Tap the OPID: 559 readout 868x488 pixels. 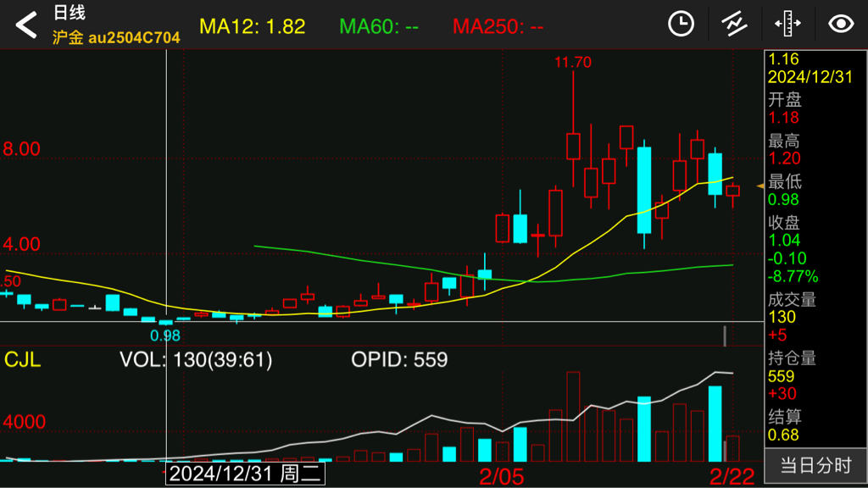click(399, 360)
